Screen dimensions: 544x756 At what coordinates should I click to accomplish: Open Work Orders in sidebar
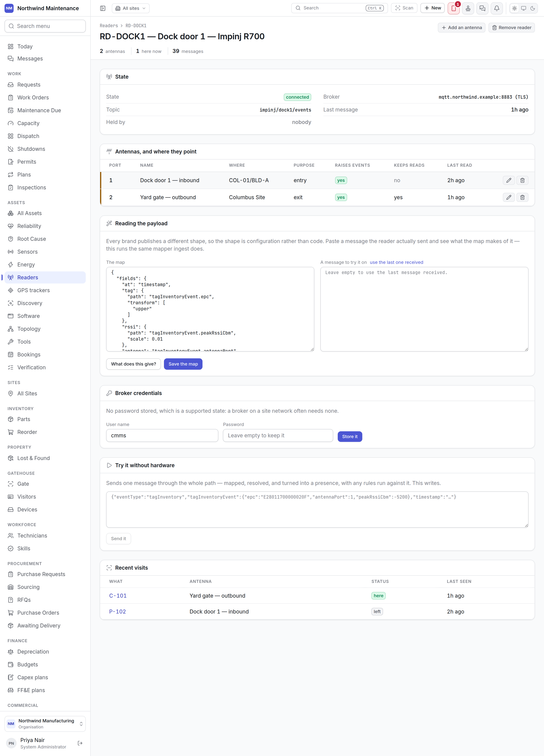[x=45, y=98]
